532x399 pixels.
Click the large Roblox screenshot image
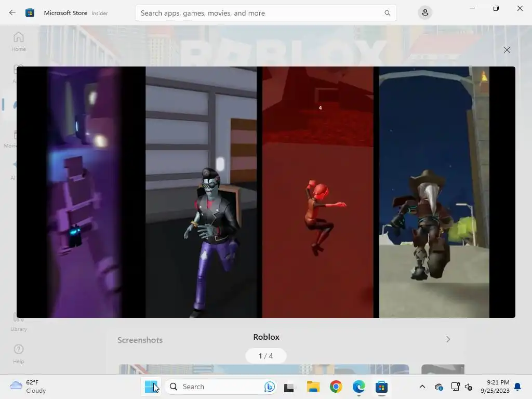265,192
